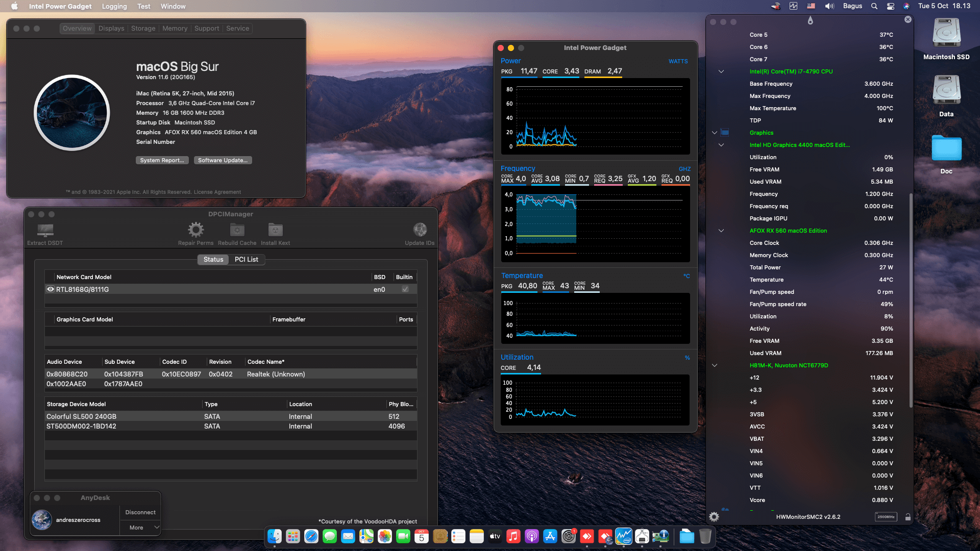980x551 pixels.
Task: Click Install Kext icon in DPCIManager
Action: 276,230
